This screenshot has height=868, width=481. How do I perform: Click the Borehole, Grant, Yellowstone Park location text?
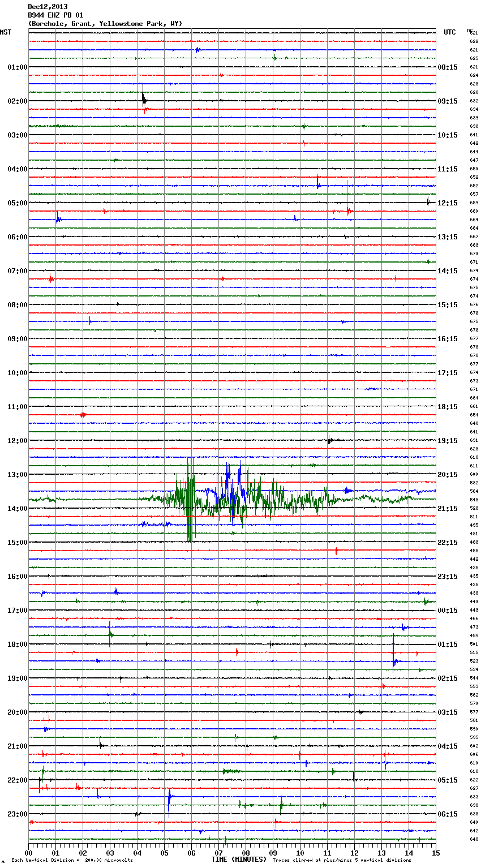coord(105,24)
